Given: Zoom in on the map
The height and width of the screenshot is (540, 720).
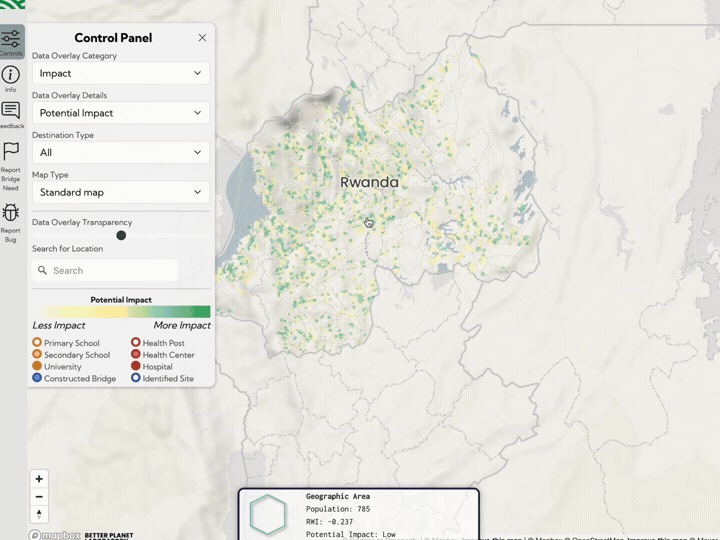Looking at the screenshot, I should point(39,479).
